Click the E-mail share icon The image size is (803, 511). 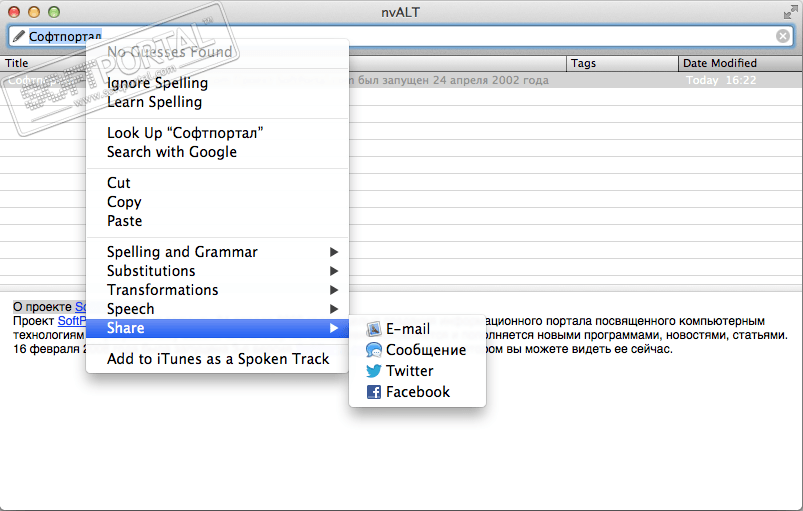click(x=374, y=329)
